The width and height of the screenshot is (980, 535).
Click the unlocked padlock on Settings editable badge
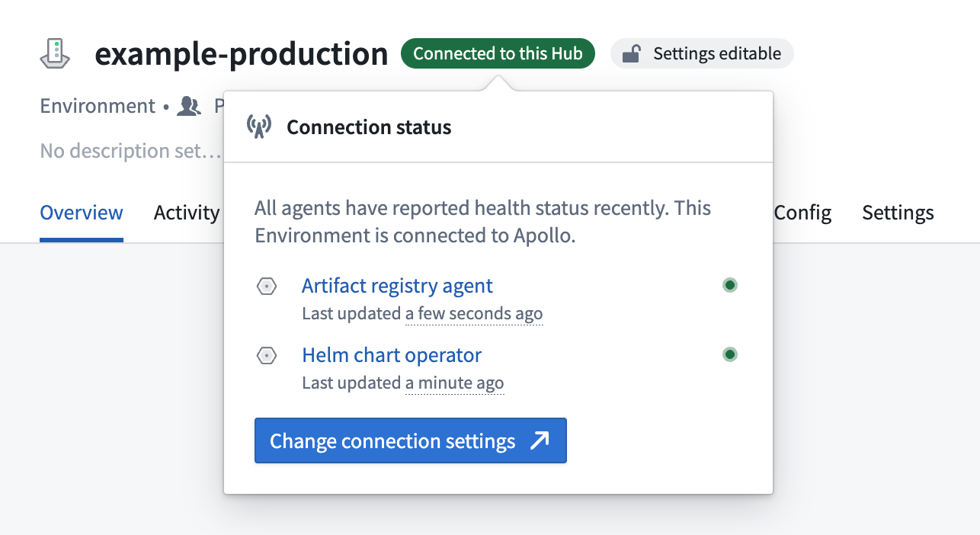coord(630,53)
